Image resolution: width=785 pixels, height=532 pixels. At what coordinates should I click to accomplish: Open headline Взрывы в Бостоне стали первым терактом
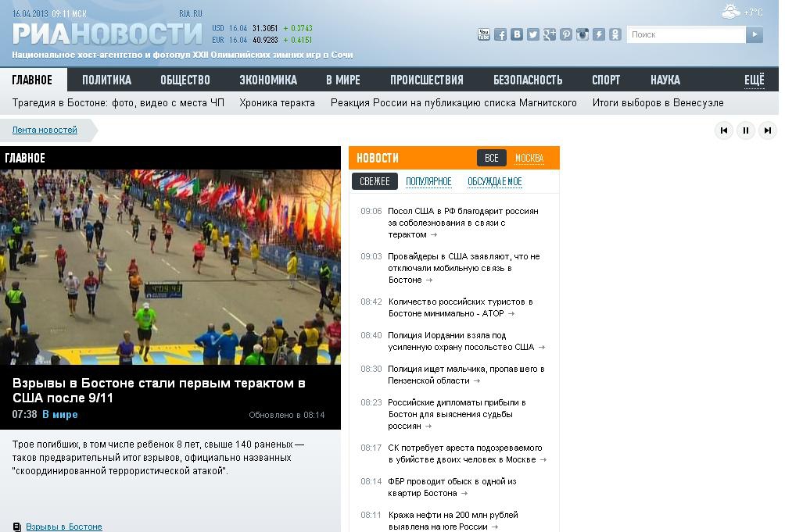click(159, 391)
